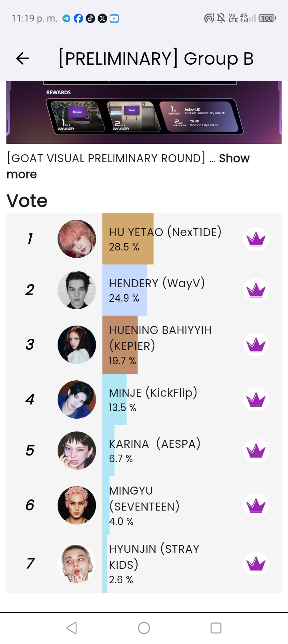Select the MINJE (KickFlip) entry name
Viewport: 288px width, 644px height.
[153, 393]
